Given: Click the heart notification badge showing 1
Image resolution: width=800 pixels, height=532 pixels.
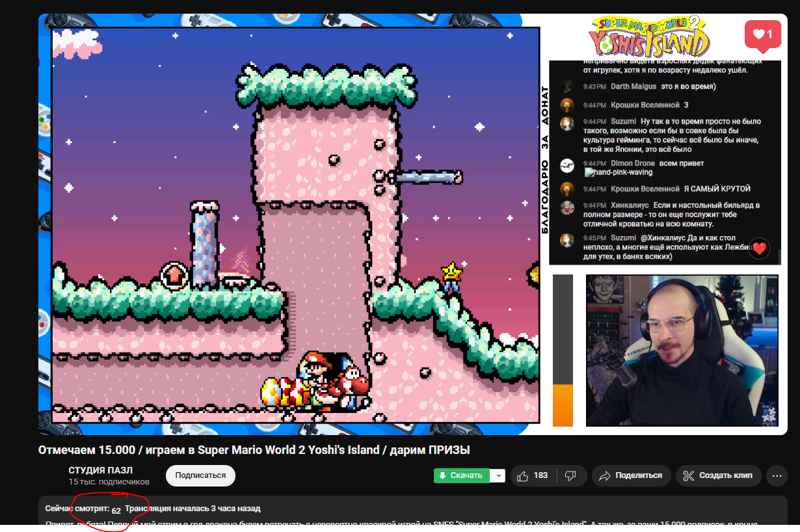Looking at the screenshot, I should (762, 36).
